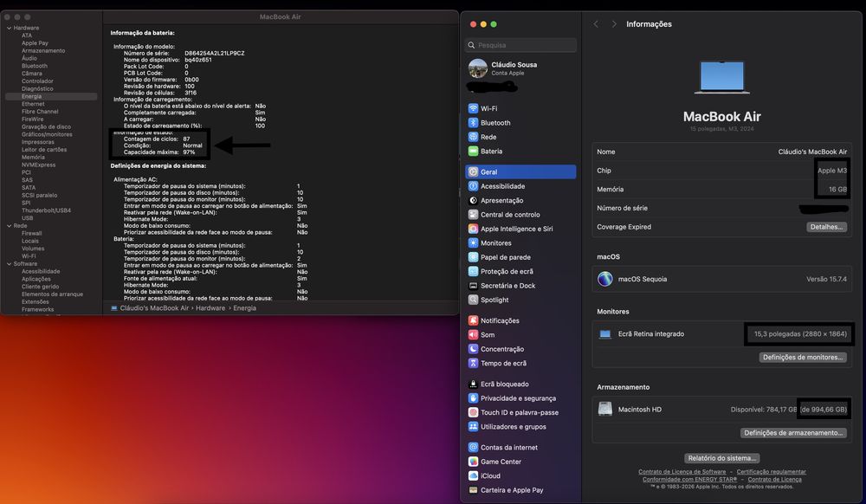This screenshot has height=504, width=866.
Task: Open iCloud settings
Action: tap(520, 475)
